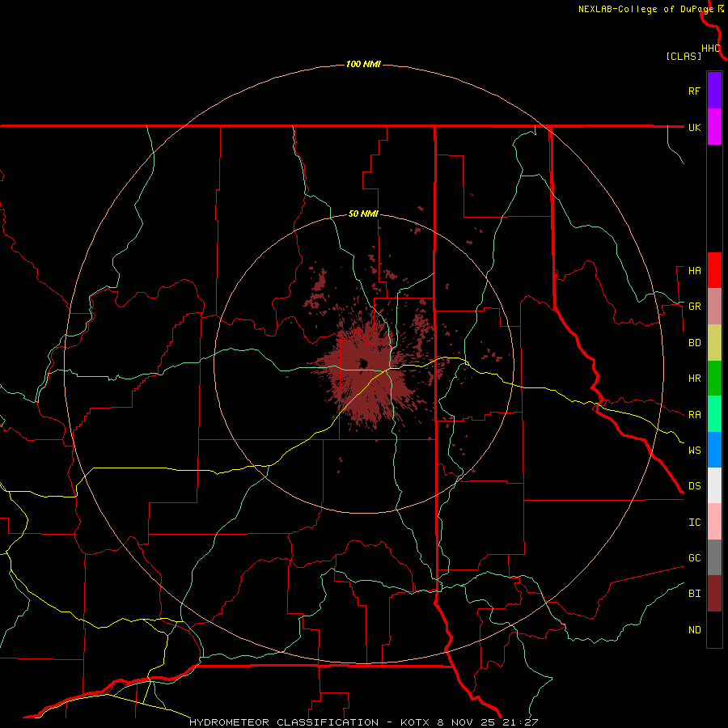
Task: Click the HA legend label
Action: tap(695, 271)
